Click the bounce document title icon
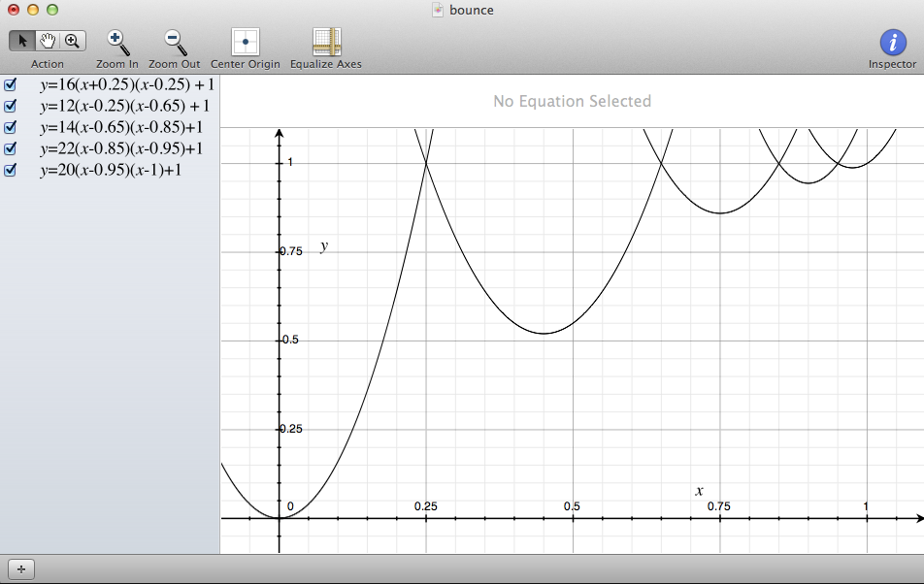Viewport: 924px width, 584px height. pos(438,10)
